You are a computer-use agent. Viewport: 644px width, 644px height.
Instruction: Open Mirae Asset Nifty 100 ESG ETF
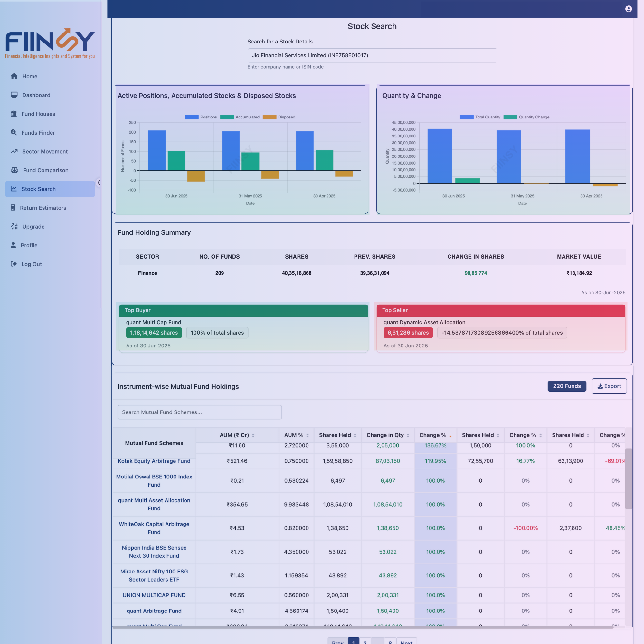point(154,575)
